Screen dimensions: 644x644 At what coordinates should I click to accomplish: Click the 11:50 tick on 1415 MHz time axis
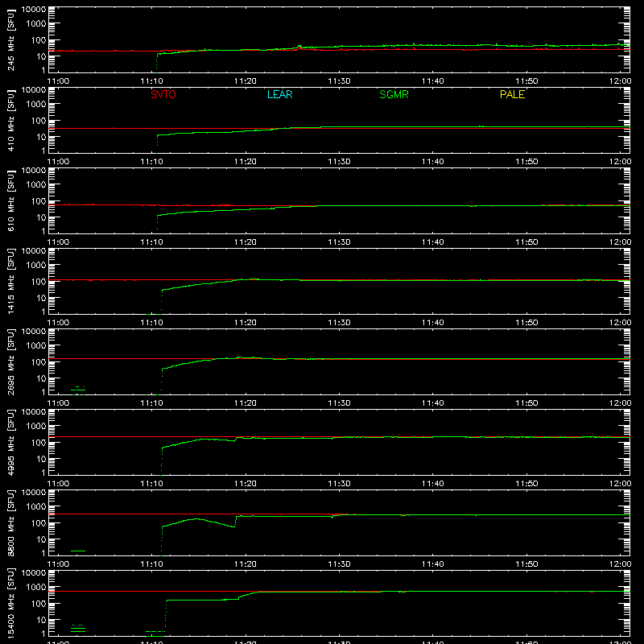click(x=526, y=323)
